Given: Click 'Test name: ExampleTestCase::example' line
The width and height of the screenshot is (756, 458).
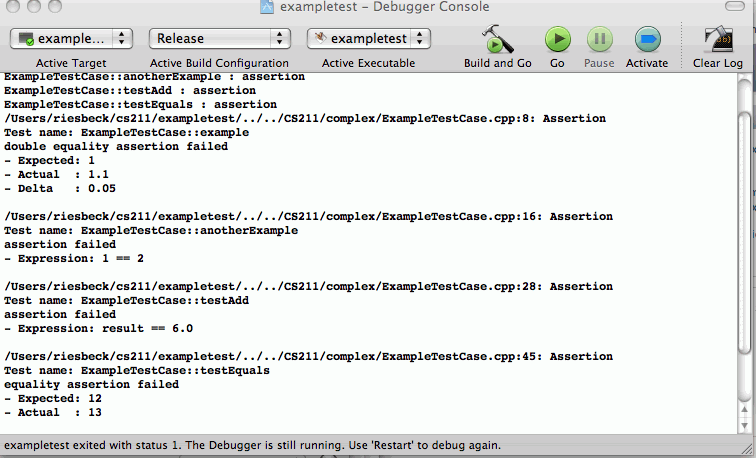Looking at the screenshot, I should (x=126, y=133).
